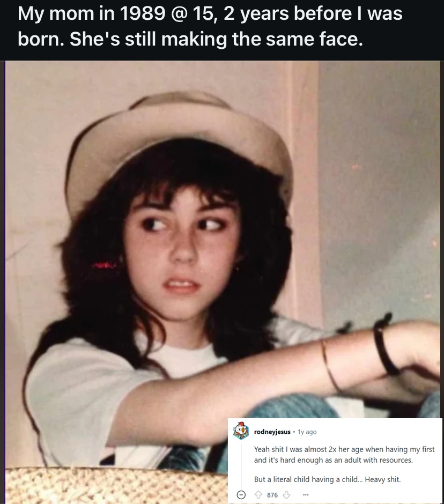
Task: Click the rodneyjesus chicken avatar
Action: (241, 432)
